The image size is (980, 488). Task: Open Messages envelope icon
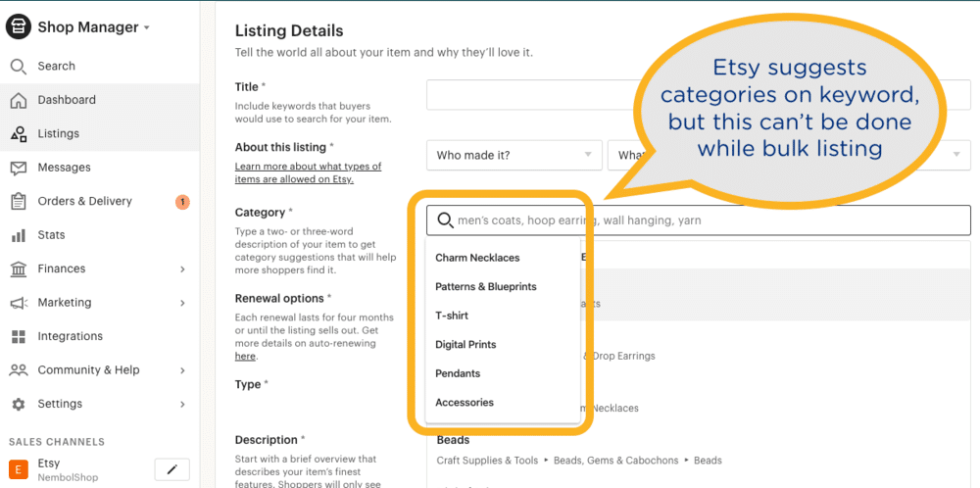[x=19, y=168]
